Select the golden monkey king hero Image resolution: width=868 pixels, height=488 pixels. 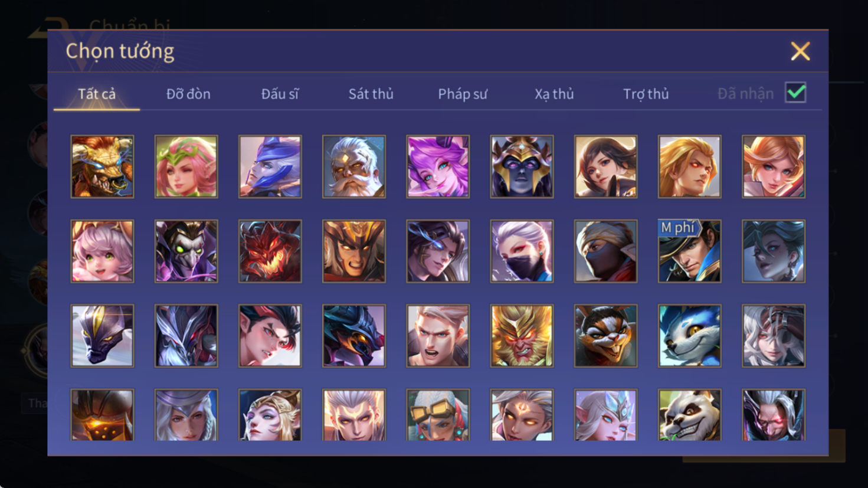(522, 336)
